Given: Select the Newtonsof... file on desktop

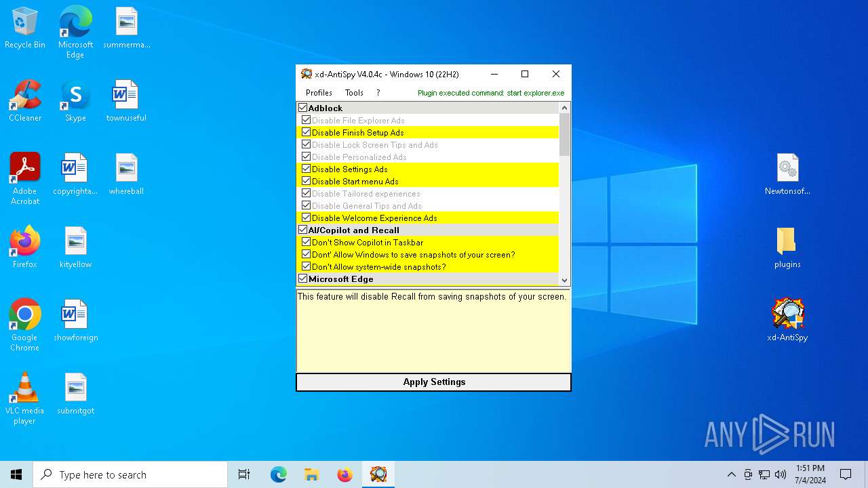Looking at the screenshot, I should [x=787, y=174].
